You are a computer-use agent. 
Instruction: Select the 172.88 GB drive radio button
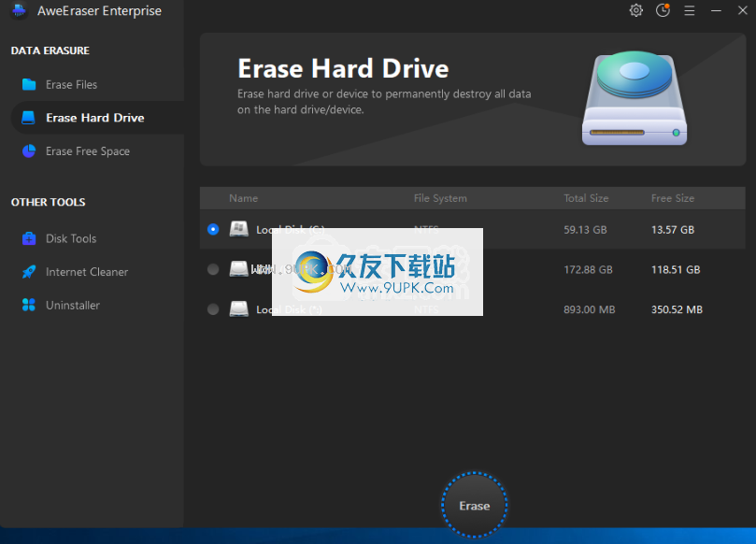tap(213, 269)
